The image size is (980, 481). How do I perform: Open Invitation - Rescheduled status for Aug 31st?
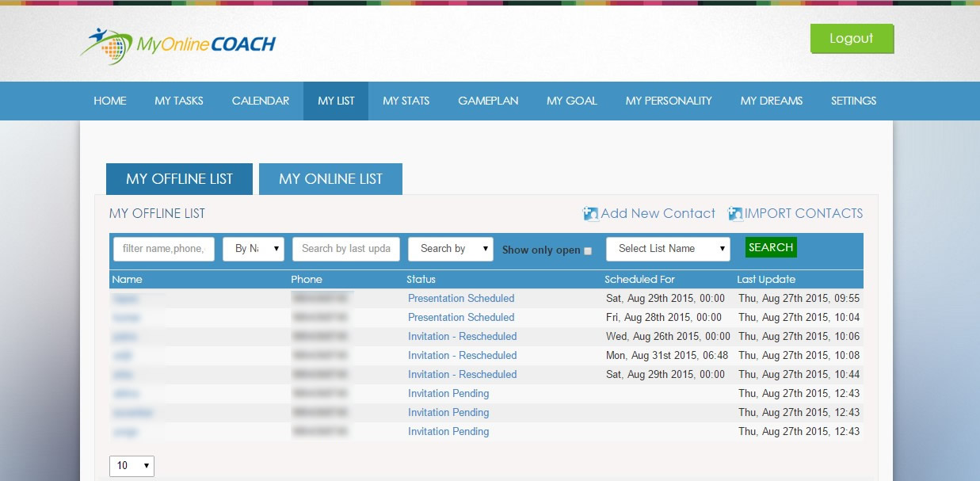click(x=462, y=356)
